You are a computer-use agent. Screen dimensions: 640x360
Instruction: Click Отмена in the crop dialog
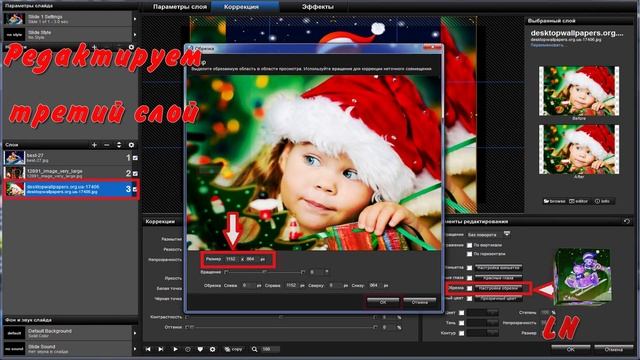point(420,302)
